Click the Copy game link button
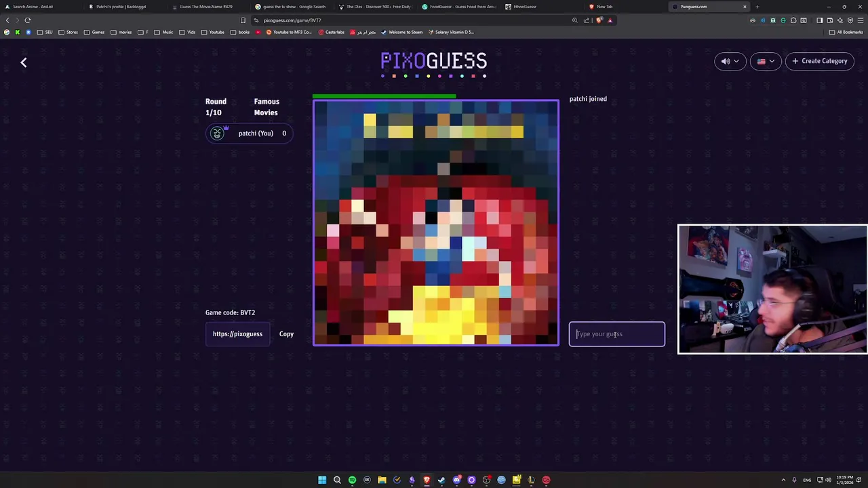Viewport: 868px width, 488px height. (286, 333)
